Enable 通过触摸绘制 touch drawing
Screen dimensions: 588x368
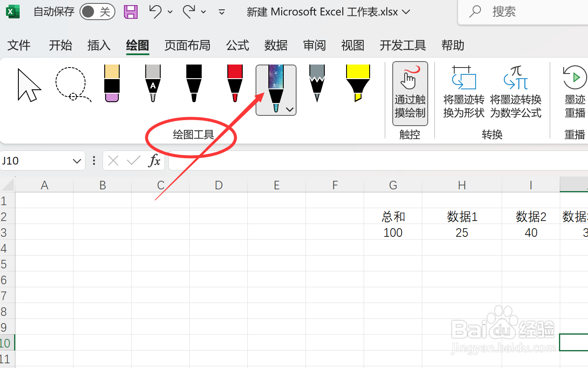point(409,92)
